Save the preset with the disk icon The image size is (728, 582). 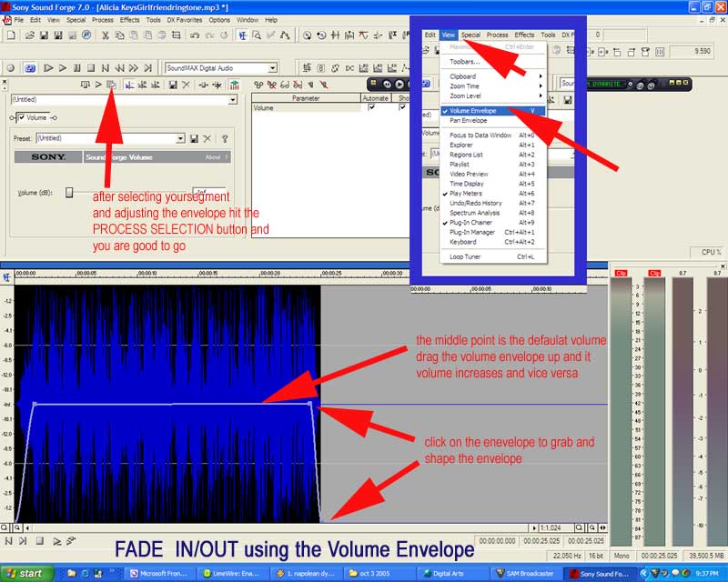coord(194,138)
